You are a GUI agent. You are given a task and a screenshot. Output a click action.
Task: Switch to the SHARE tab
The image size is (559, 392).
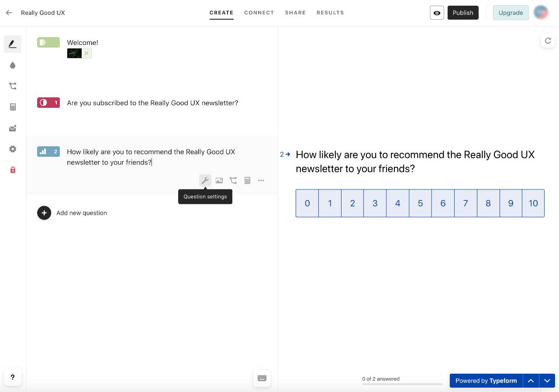295,13
